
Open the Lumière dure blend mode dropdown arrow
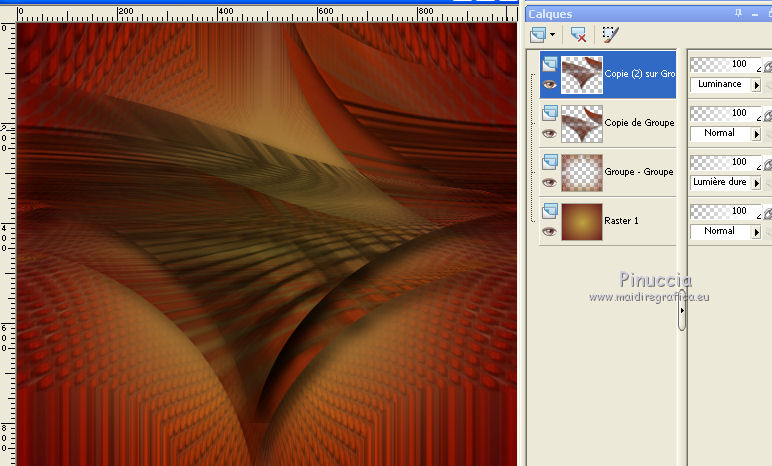coord(756,183)
